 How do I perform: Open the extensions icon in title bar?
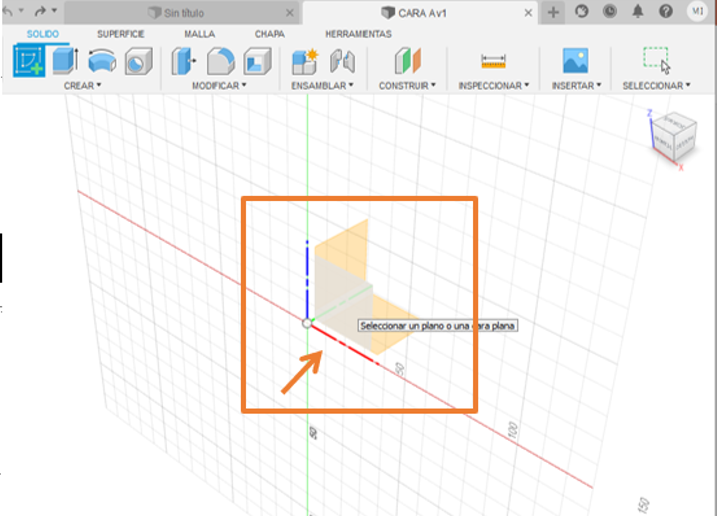tap(582, 11)
